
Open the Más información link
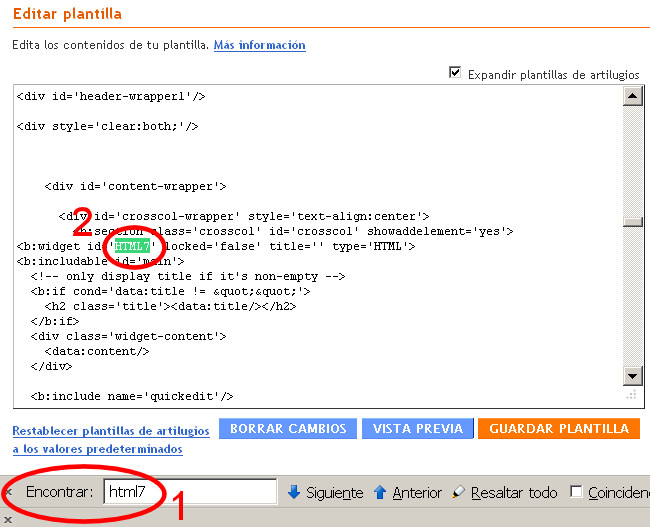259,45
